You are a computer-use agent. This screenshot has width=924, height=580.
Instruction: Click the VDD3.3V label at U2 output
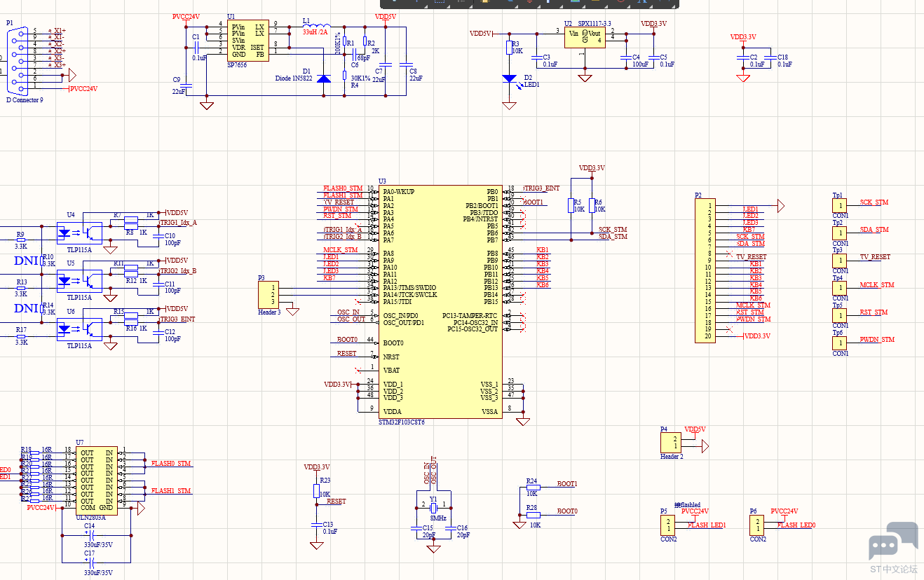click(653, 23)
